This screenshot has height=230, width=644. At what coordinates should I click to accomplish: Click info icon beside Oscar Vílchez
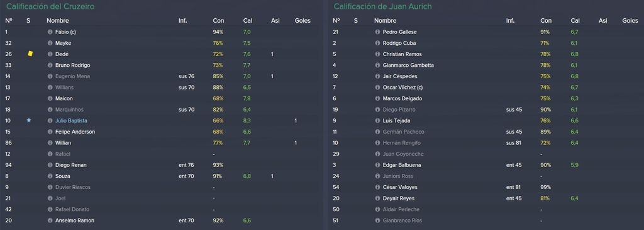(377, 87)
